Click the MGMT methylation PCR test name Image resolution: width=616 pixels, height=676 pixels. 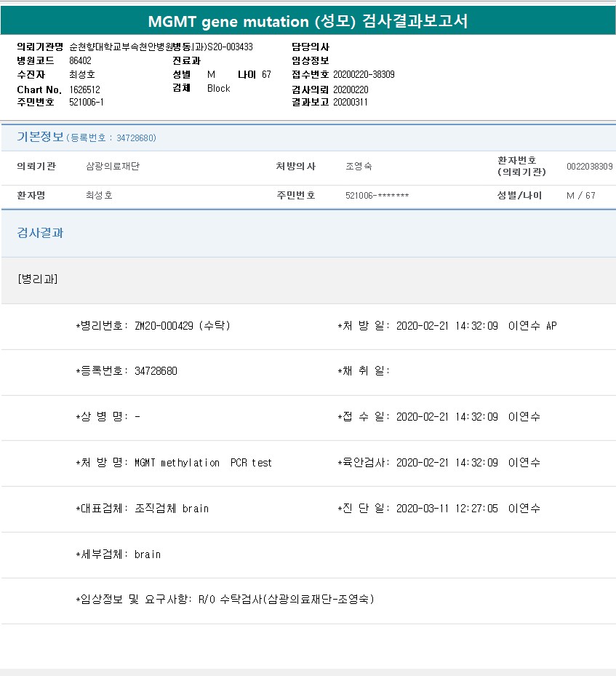click(x=203, y=463)
